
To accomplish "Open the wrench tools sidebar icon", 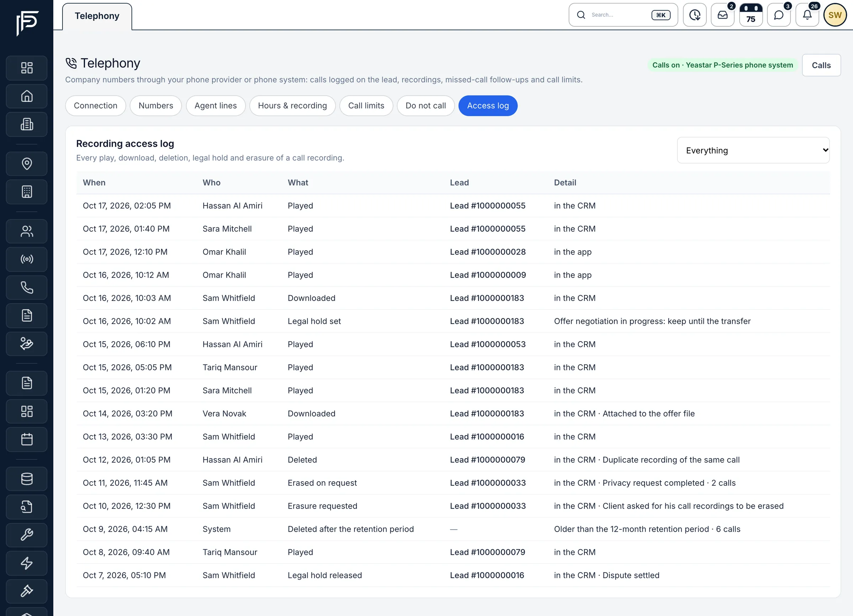I will (x=27, y=535).
